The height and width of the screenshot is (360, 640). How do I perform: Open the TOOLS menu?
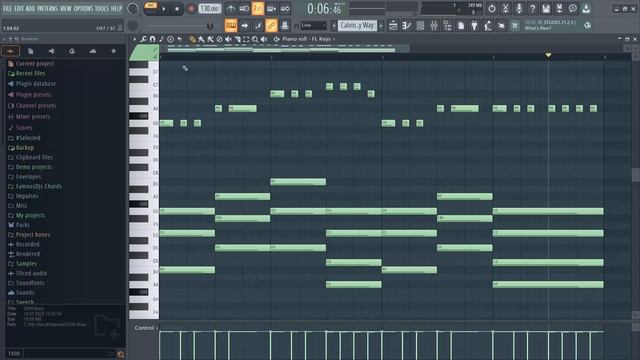pos(102,8)
